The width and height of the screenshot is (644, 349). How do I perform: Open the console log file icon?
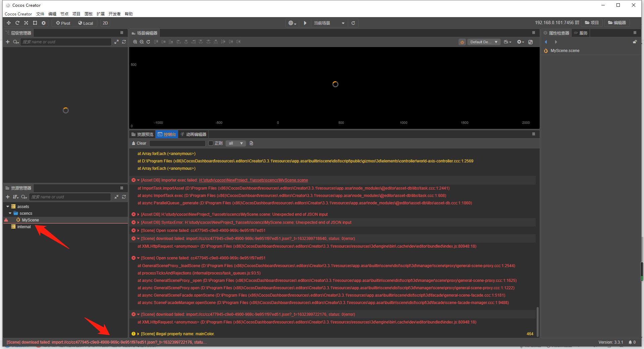pos(252,143)
